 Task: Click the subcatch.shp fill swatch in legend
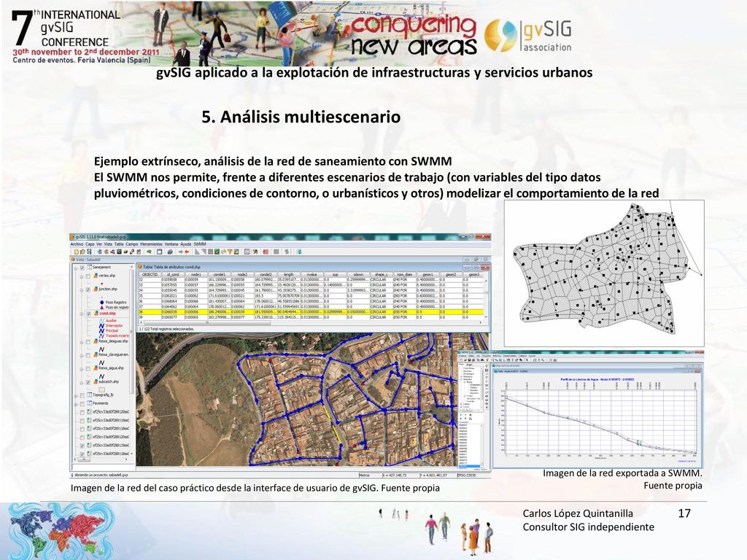(x=102, y=390)
